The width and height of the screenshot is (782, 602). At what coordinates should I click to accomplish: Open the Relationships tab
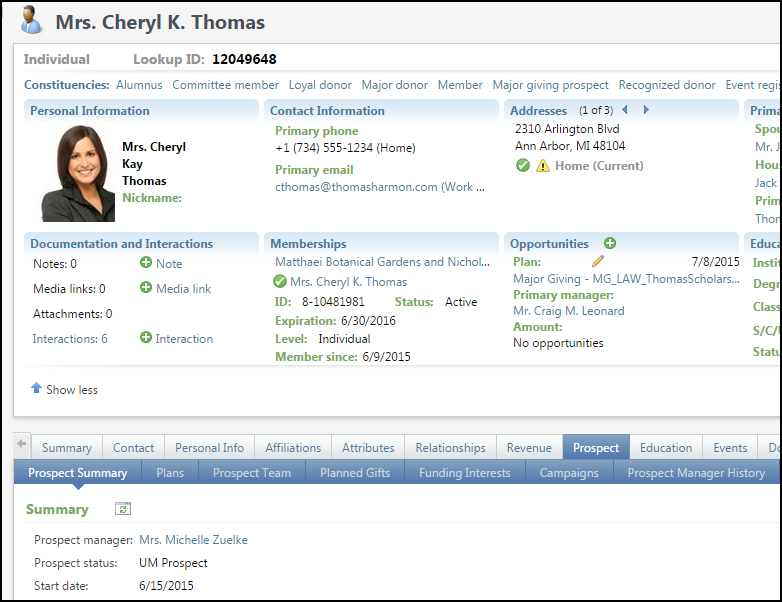pos(450,447)
